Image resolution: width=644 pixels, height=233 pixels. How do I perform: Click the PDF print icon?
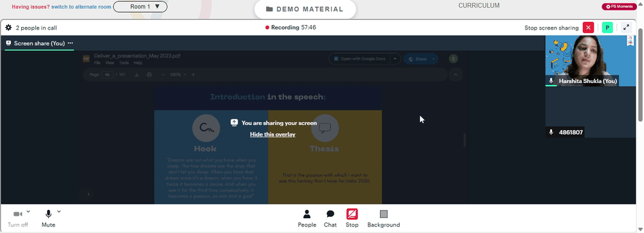click(x=149, y=75)
